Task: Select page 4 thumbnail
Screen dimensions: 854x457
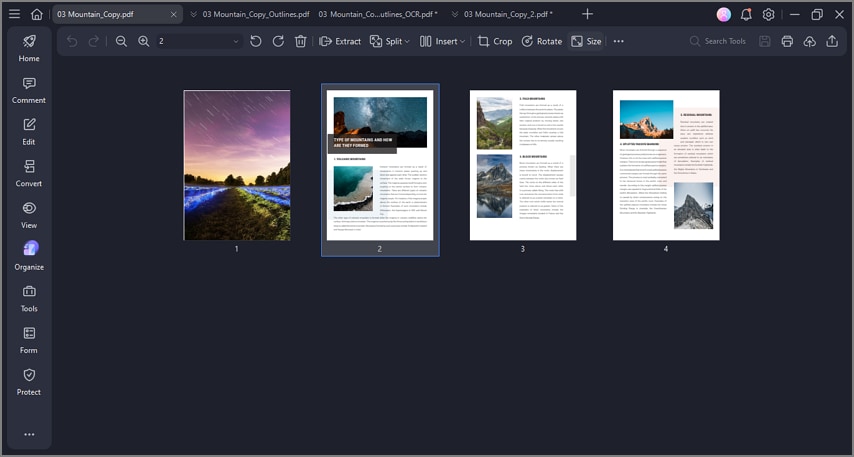Action: point(666,165)
